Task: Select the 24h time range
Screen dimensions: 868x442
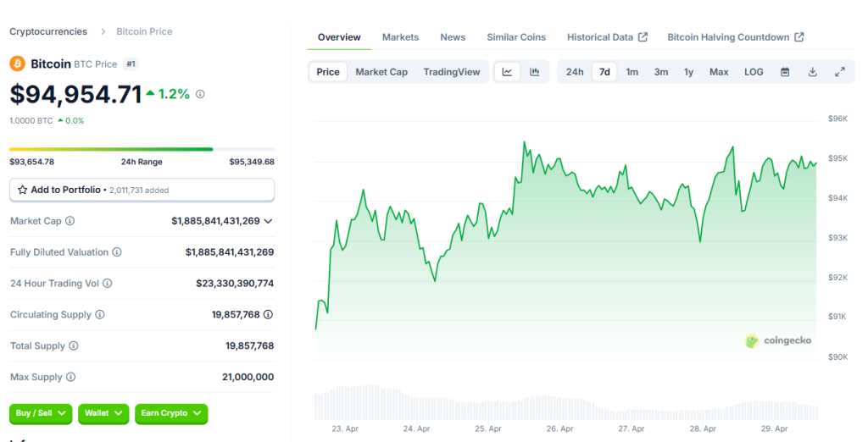Action: [x=575, y=72]
